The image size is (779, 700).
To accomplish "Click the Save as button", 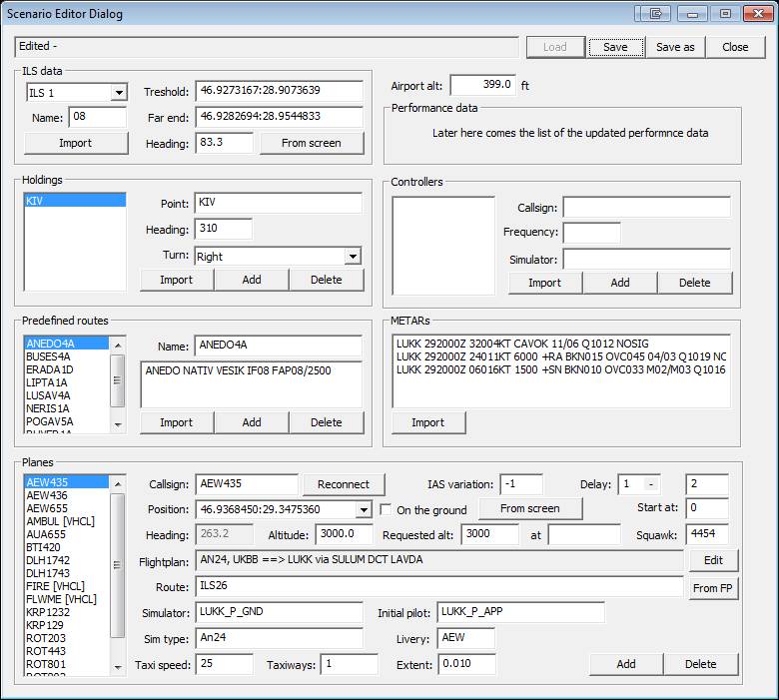I will coord(675,47).
